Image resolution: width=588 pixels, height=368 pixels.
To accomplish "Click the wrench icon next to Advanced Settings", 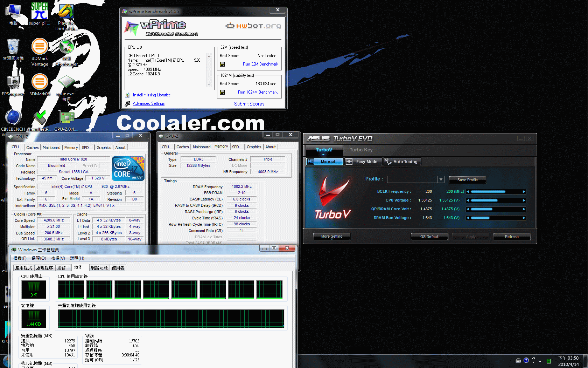I will tap(127, 103).
